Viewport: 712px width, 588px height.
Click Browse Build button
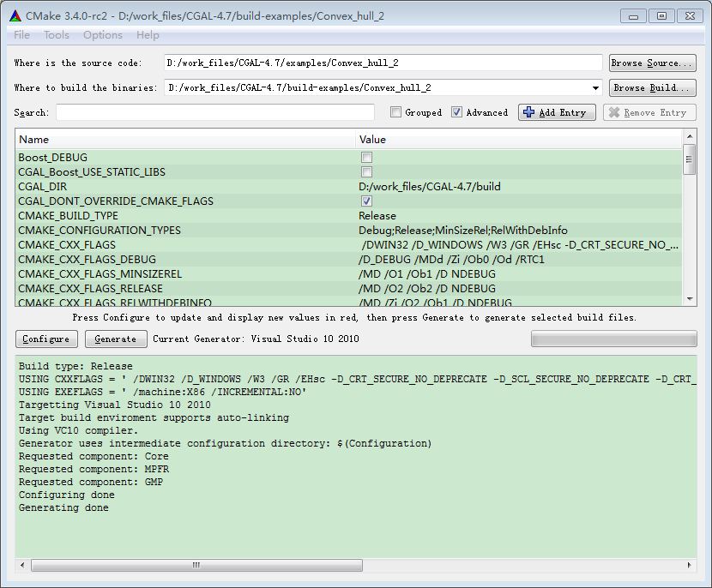click(652, 87)
